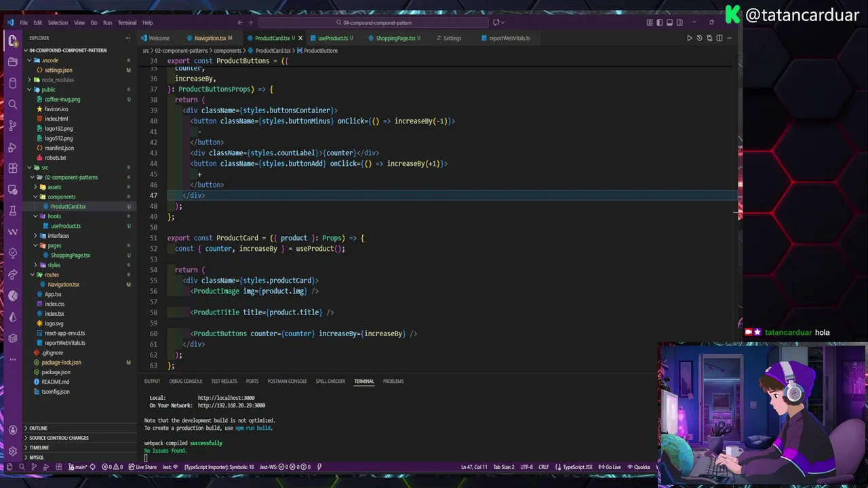This screenshot has width=868, height=488.
Task: Toggle the primary side bar layout icon
Action: [659, 22]
